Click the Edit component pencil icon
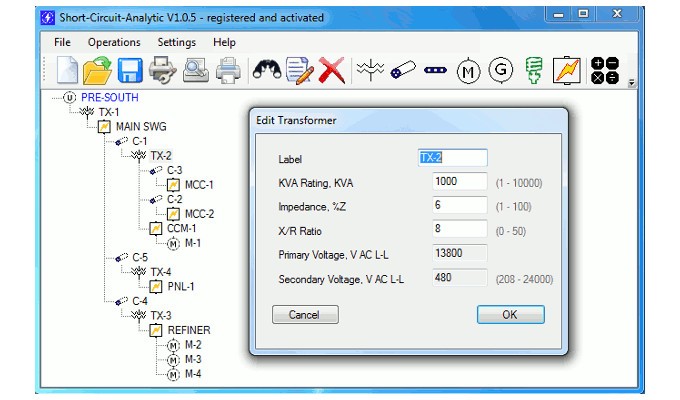This screenshot has height=400, width=680. (299, 70)
